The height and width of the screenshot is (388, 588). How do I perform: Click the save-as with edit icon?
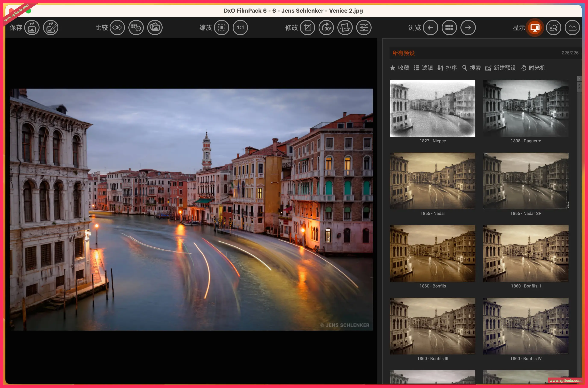point(50,28)
